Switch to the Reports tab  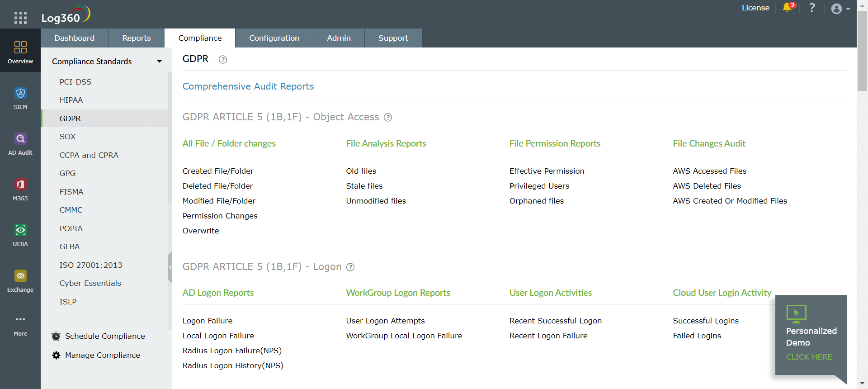coord(137,38)
